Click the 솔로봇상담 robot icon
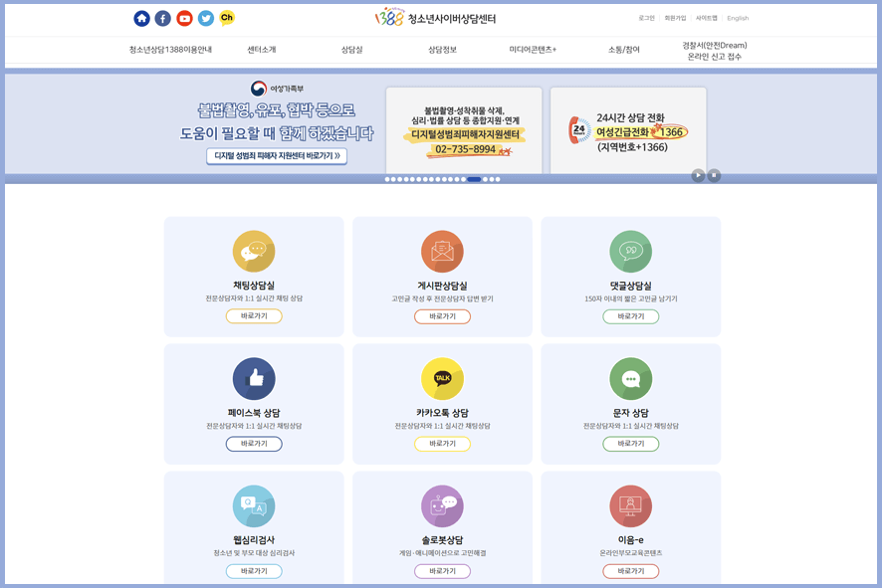 tap(442, 506)
